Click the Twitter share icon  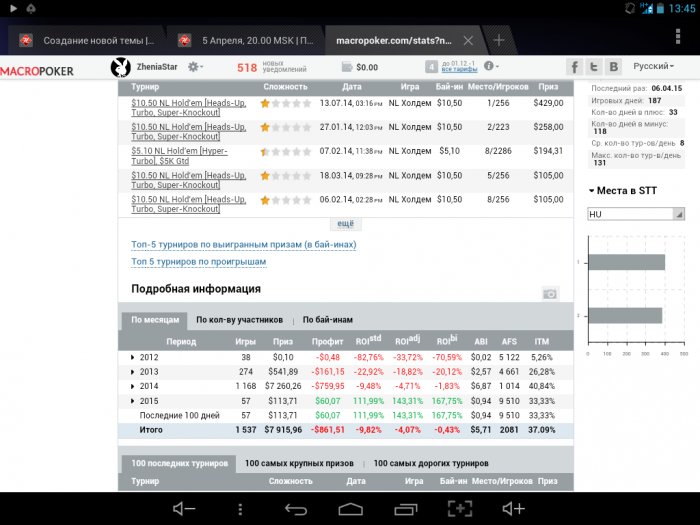[x=594, y=67]
